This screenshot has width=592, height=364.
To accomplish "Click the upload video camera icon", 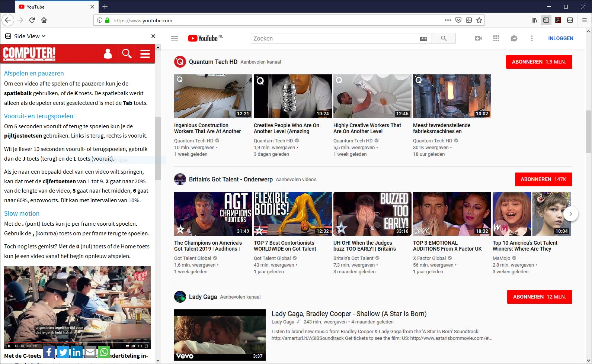I will coord(479,38).
